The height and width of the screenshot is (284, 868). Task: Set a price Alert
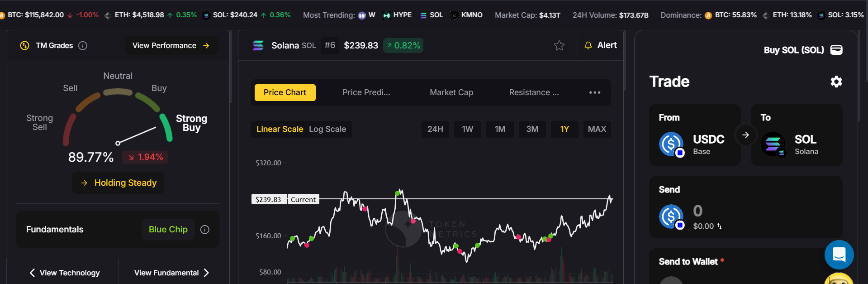601,45
